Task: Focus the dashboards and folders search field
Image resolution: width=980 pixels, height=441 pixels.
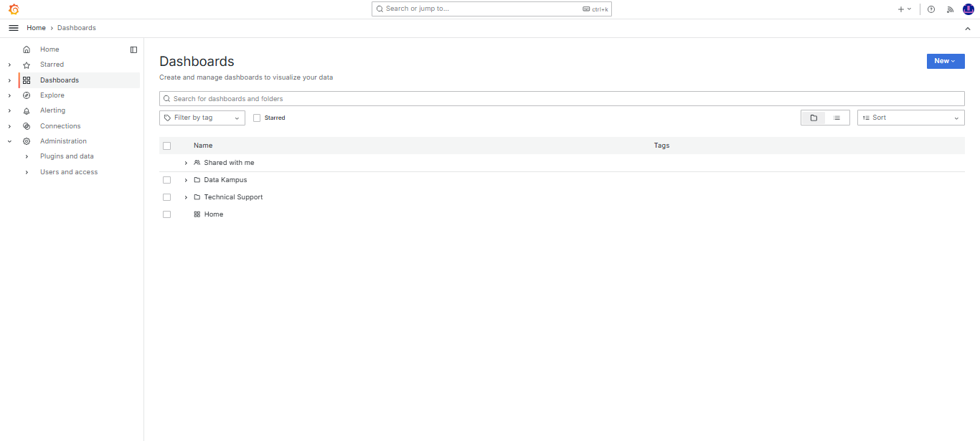Action: pyautogui.click(x=561, y=99)
